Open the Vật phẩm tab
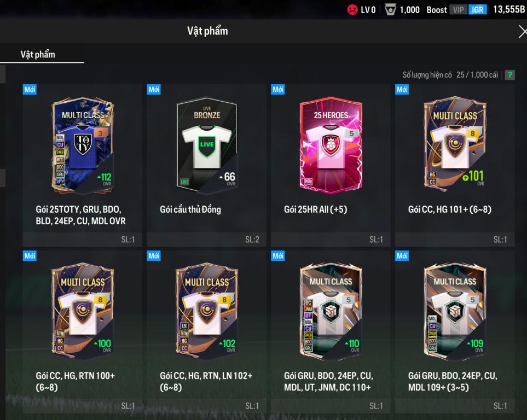 click(38, 55)
